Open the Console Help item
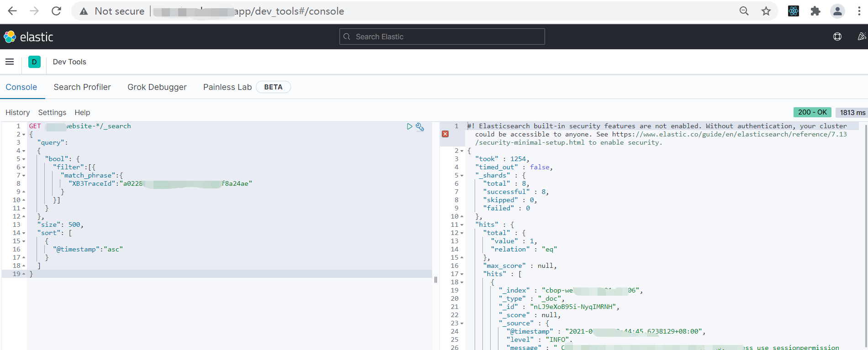 82,112
